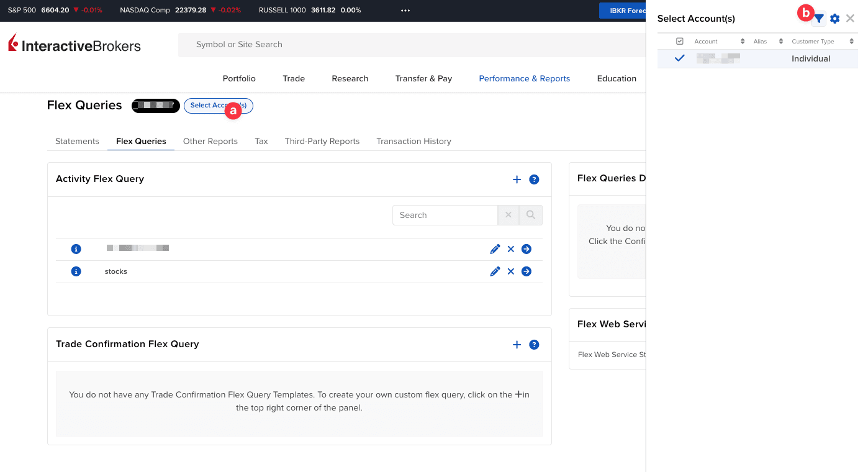Viewport: 868px width, 472px height.
Task: Click the filter funnel icon in account panel
Action: (x=820, y=19)
